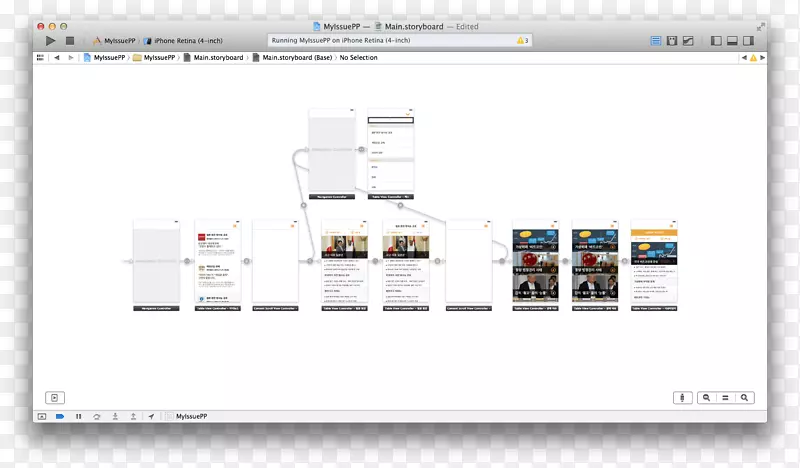The width and height of the screenshot is (800, 468).
Task: Select MyIssuePP process in debug bar
Action: pyautogui.click(x=187, y=416)
